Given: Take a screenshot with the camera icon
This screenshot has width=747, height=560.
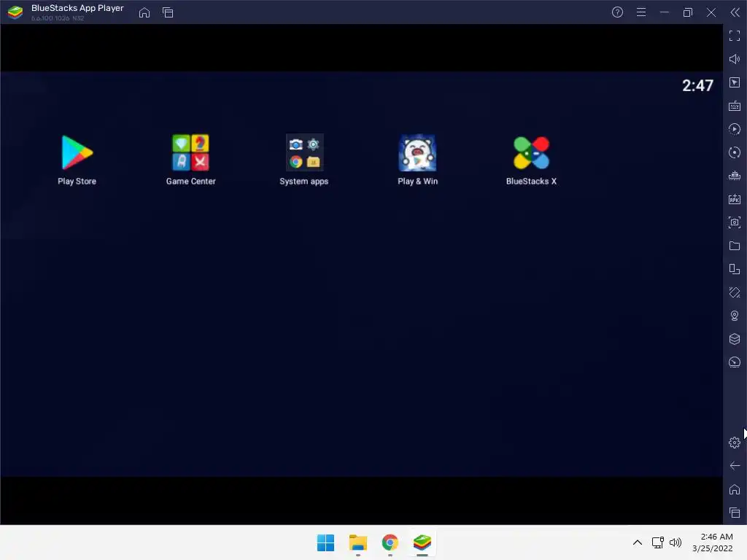Looking at the screenshot, I should (735, 222).
